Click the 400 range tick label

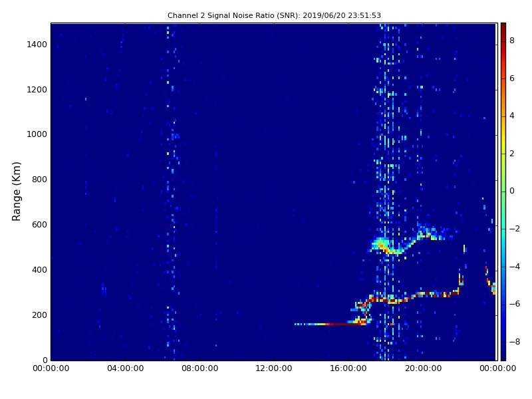coord(40,270)
